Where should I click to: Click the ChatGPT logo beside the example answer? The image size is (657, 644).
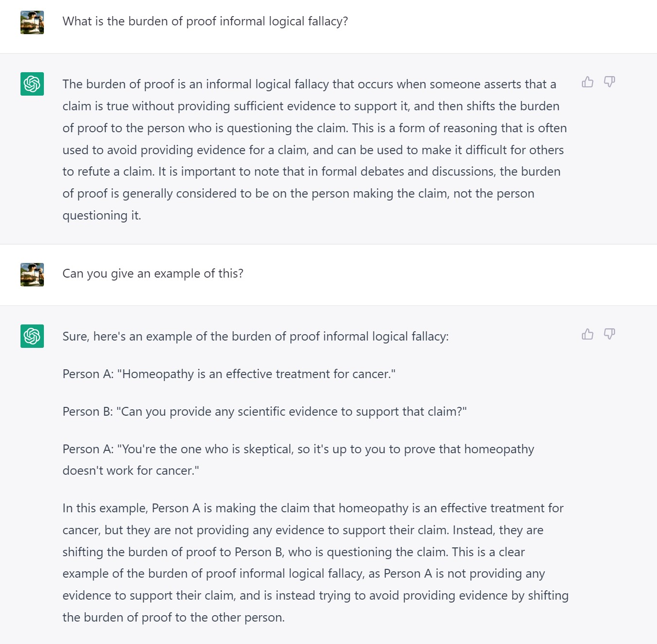click(x=32, y=336)
